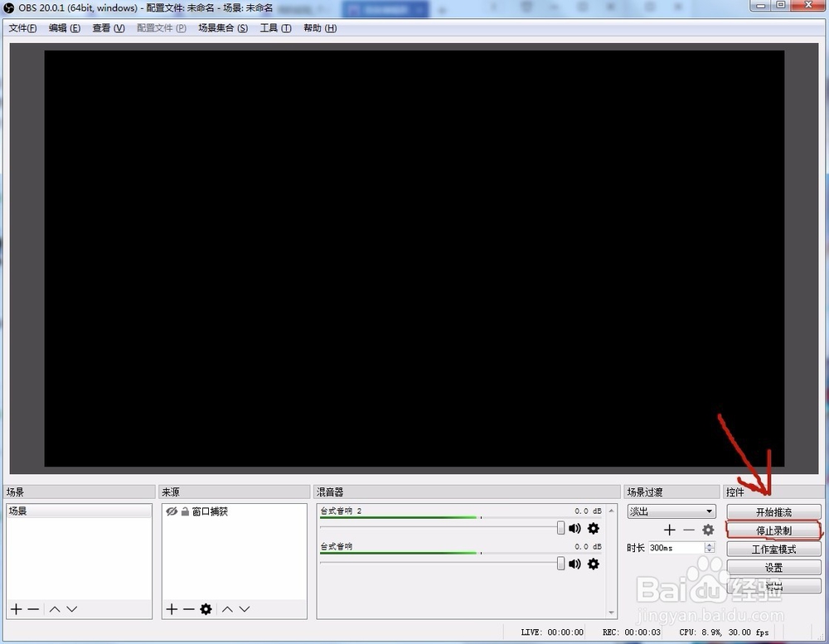Remove selected scene with minus icon
Viewport: 829px width, 644px height.
coord(33,609)
